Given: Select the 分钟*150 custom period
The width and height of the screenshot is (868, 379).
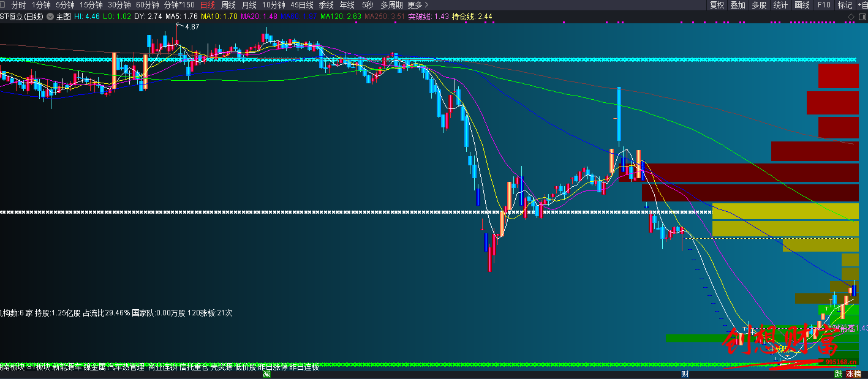Looking at the screenshot, I should click(179, 5).
